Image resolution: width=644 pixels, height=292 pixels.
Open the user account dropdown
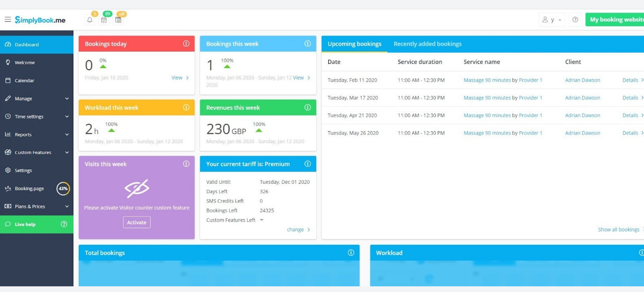(552, 20)
